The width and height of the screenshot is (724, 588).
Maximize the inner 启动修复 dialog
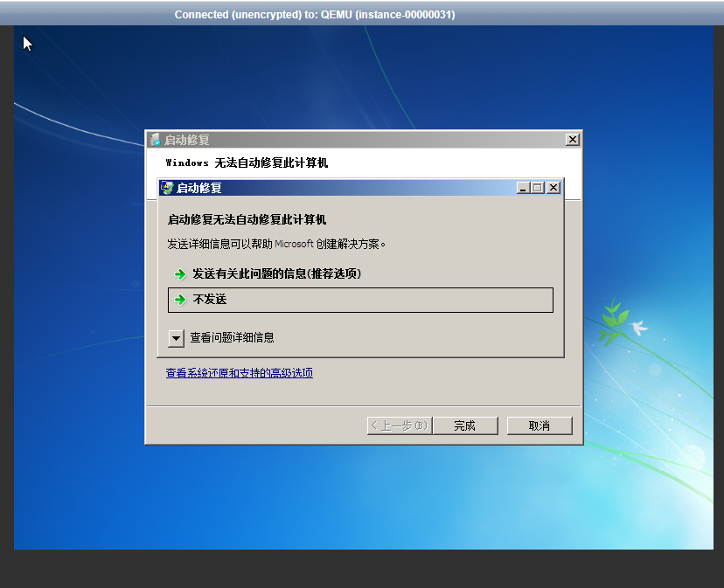click(x=538, y=187)
